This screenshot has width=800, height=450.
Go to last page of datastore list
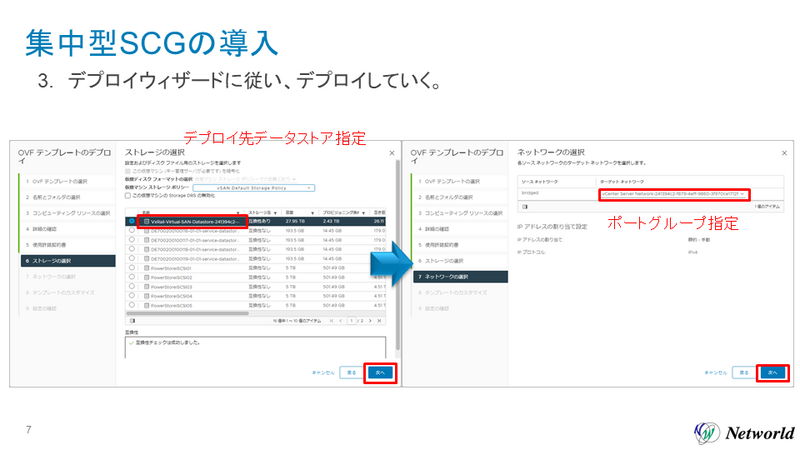(x=379, y=321)
